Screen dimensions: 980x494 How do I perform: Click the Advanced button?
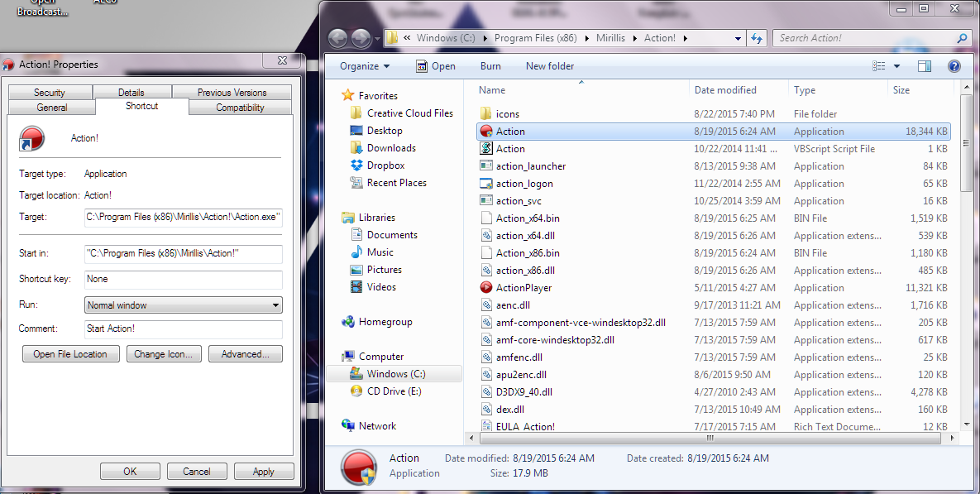(x=245, y=354)
